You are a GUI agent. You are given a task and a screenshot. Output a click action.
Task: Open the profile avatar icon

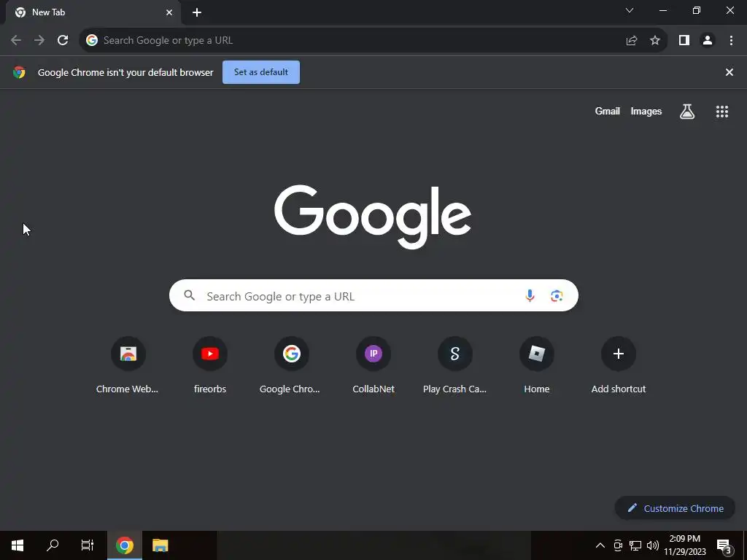pyautogui.click(x=708, y=41)
